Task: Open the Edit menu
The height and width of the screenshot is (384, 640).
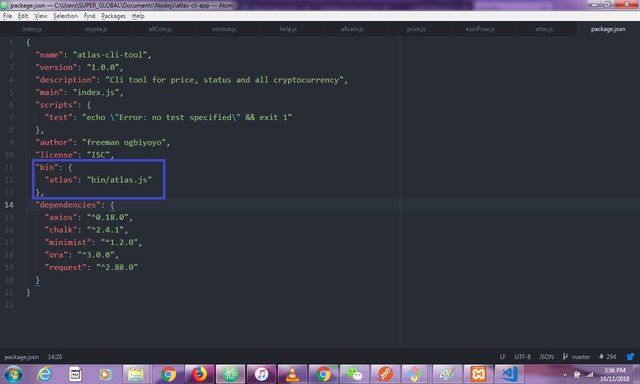Action: (23, 16)
